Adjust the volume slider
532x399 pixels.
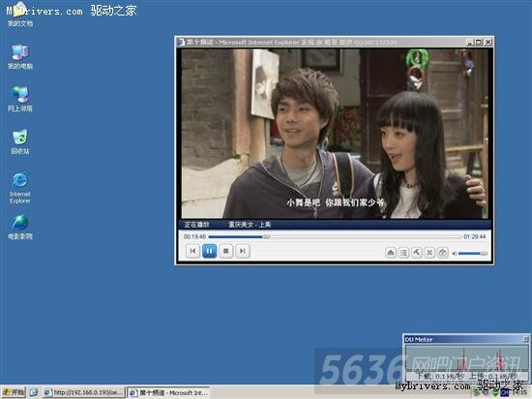[x=473, y=254]
